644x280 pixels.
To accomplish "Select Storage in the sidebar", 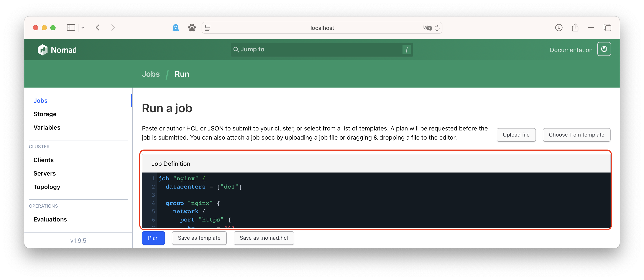I will coord(45,114).
